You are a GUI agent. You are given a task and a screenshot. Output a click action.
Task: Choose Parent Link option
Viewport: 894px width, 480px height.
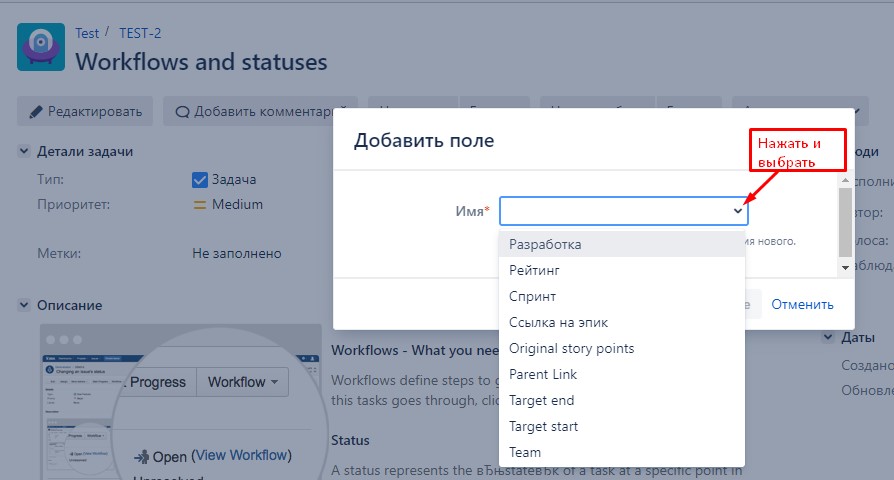pos(621,375)
